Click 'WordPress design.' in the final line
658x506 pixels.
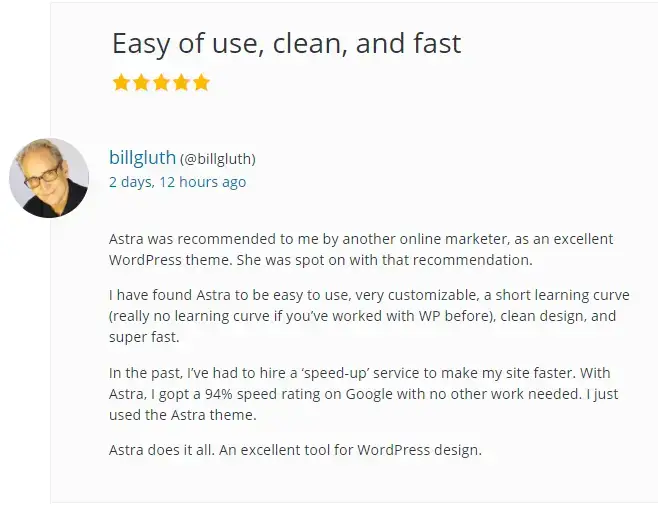coord(420,450)
